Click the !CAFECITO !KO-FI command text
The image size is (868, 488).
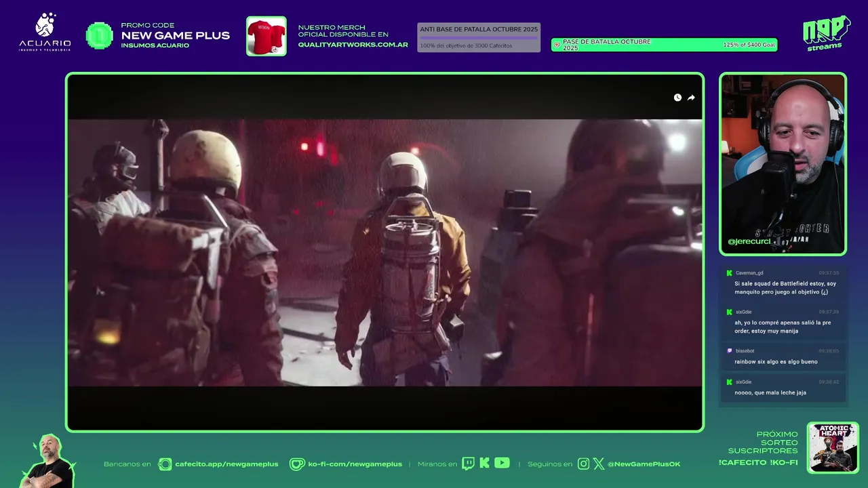[758, 463]
